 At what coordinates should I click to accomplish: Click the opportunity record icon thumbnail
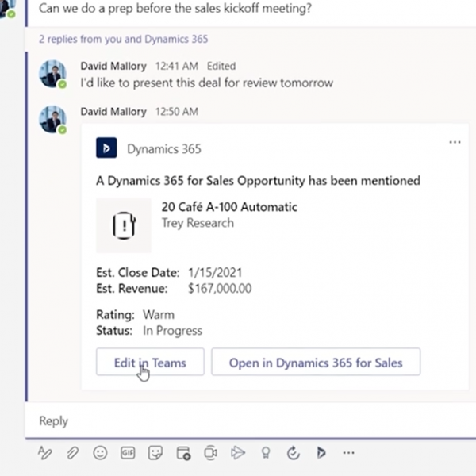tap(124, 225)
